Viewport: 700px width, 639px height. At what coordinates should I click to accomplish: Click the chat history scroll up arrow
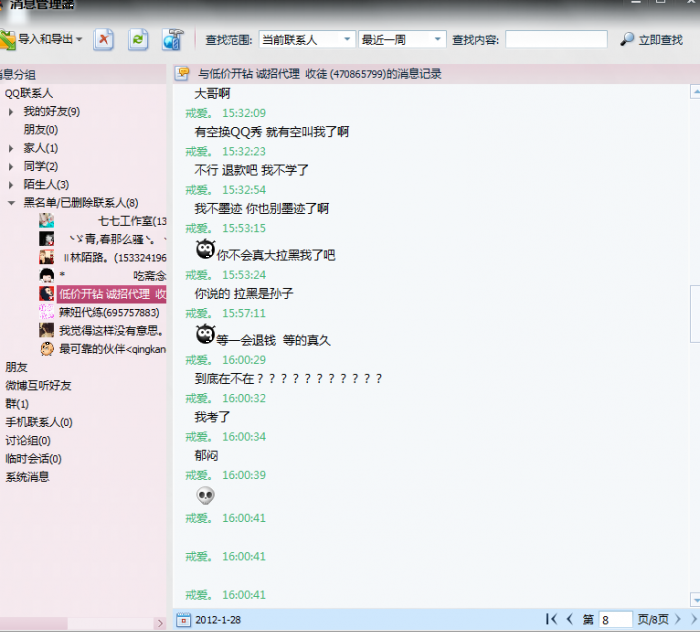[x=695, y=92]
